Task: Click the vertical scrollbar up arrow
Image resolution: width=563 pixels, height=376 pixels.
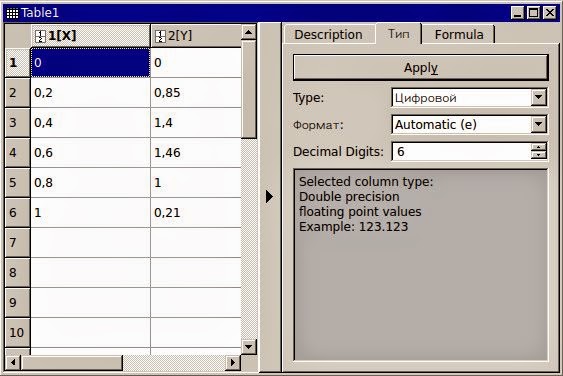Action: coord(248,33)
